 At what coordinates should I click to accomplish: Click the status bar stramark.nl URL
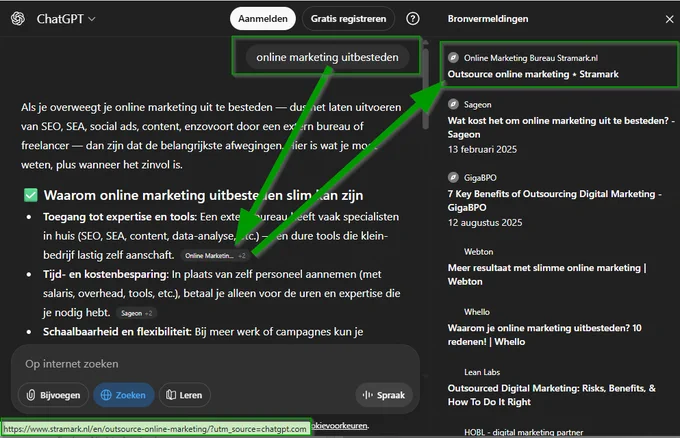click(155, 429)
